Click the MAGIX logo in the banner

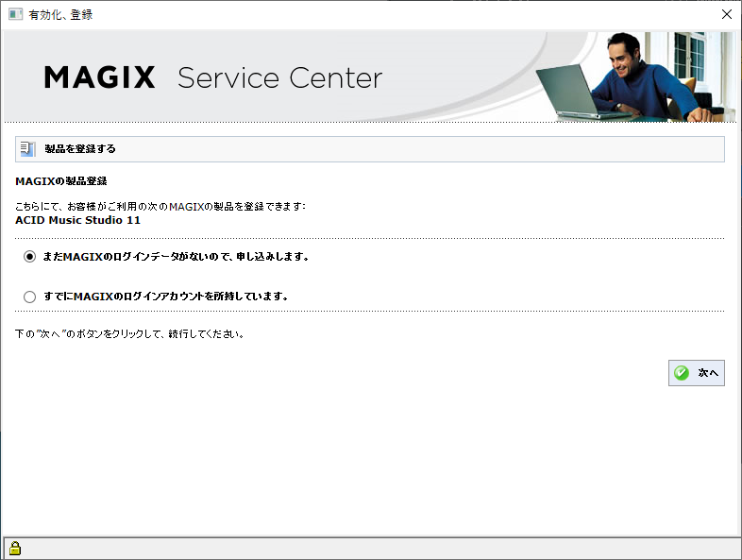pyautogui.click(x=100, y=77)
